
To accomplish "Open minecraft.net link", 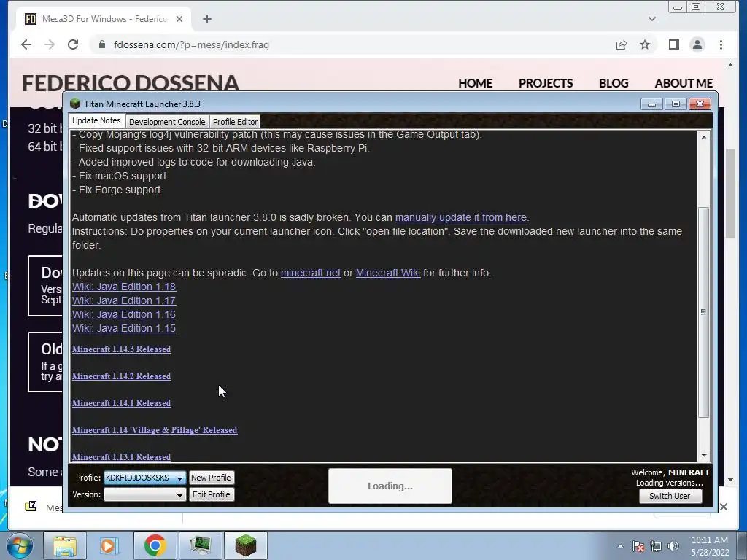I will pyautogui.click(x=311, y=273).
